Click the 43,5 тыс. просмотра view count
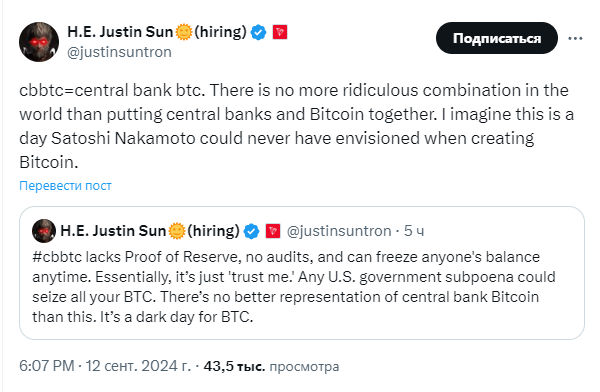This screenshot has width=600, height=392. pos(271,366)
